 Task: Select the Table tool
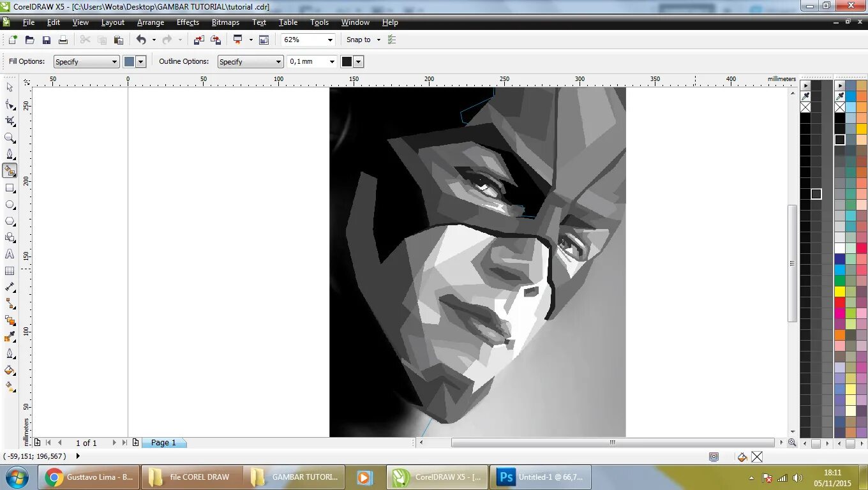(10, 271)
